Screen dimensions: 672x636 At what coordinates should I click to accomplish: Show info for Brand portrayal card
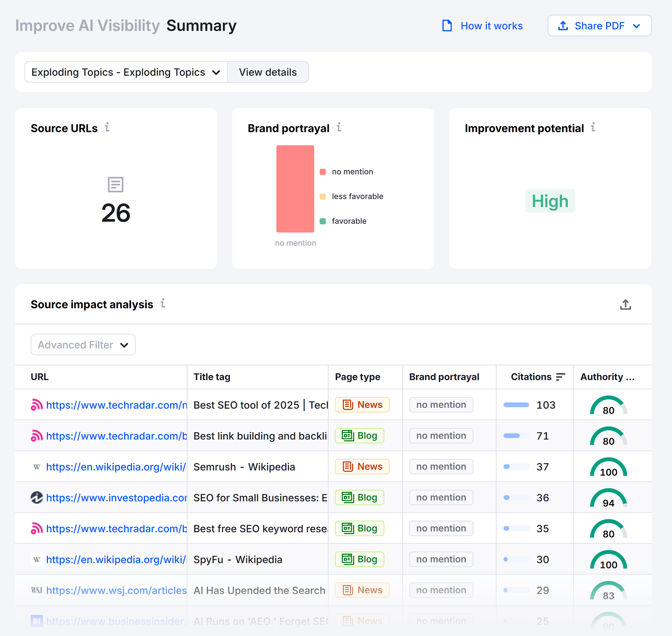339,127
